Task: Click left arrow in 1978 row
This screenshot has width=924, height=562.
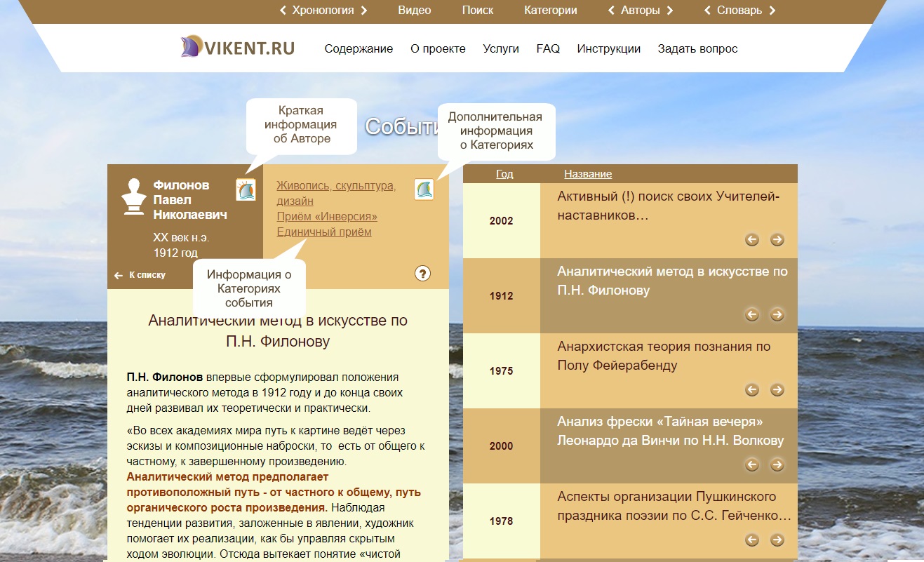Action: (x=752, y=540)
